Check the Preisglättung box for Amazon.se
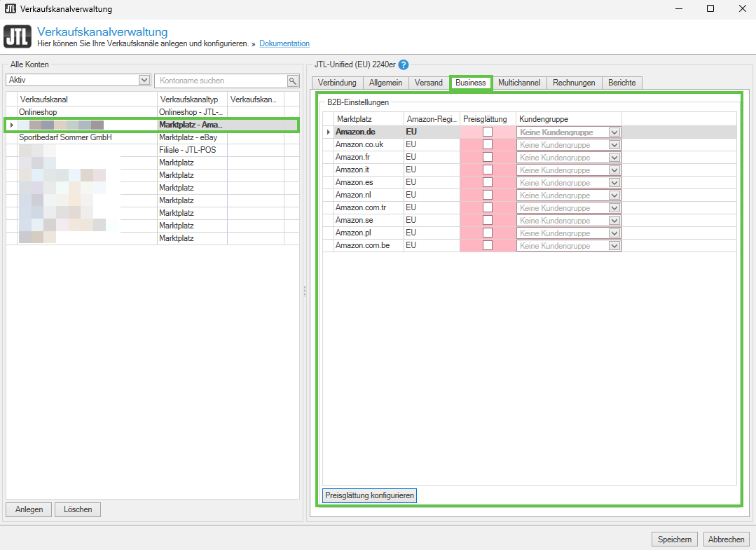Image resolution: width=756 pixels, height=550 pixels. [488, 220]
